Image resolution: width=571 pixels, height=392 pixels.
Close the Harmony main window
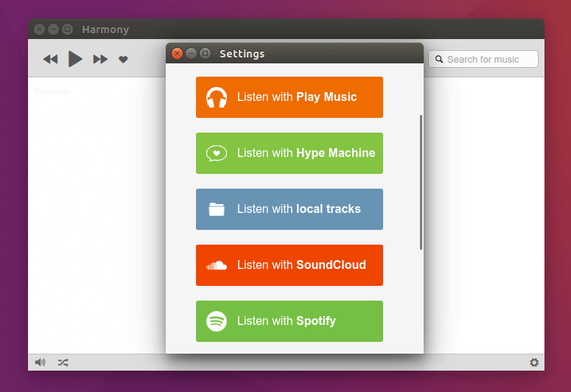click(x=39, y=29)
